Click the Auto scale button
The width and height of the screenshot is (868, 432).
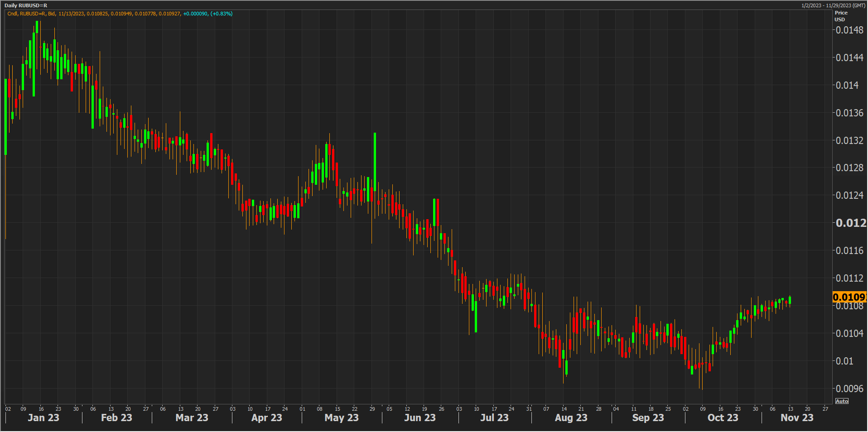tap(842, 401)
